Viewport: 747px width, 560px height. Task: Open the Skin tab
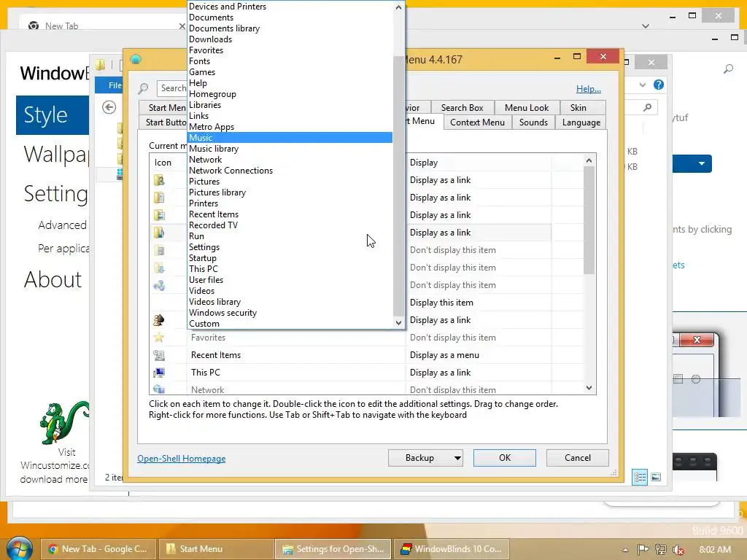pyautogui.click(x=578, y=108)
